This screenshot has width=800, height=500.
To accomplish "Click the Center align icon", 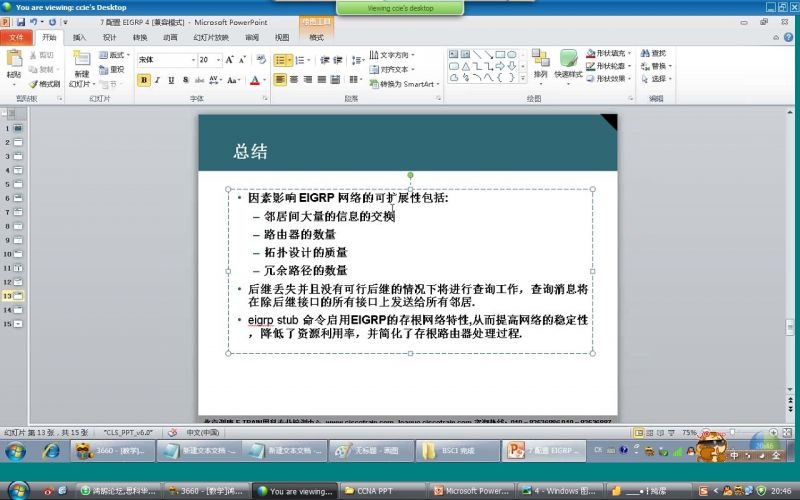I will 294,80.
